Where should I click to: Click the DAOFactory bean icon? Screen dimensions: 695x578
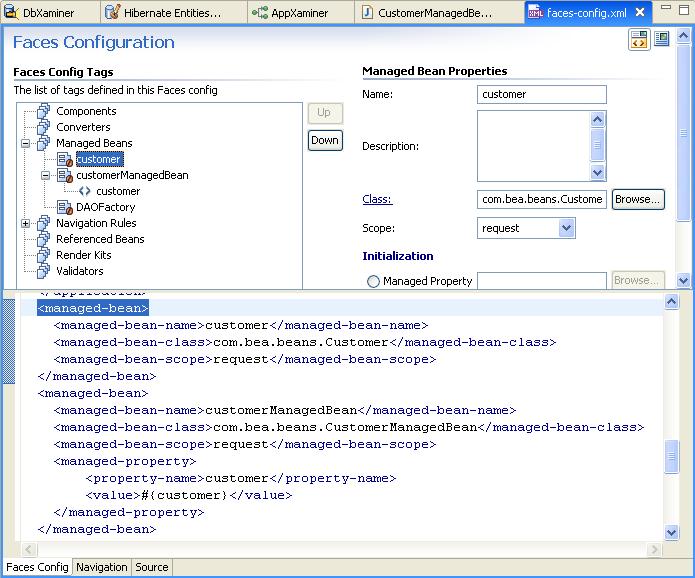65,207
